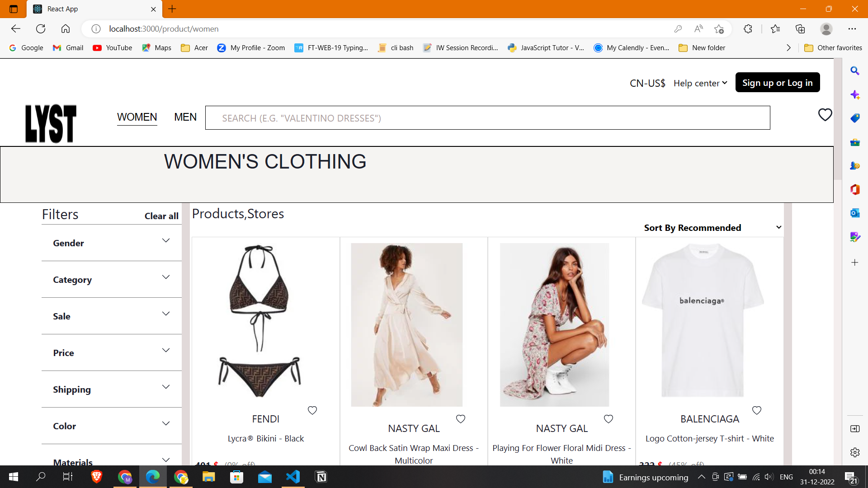
Task: Open the wishlist heart icon in header
Action: click(825, 115)
